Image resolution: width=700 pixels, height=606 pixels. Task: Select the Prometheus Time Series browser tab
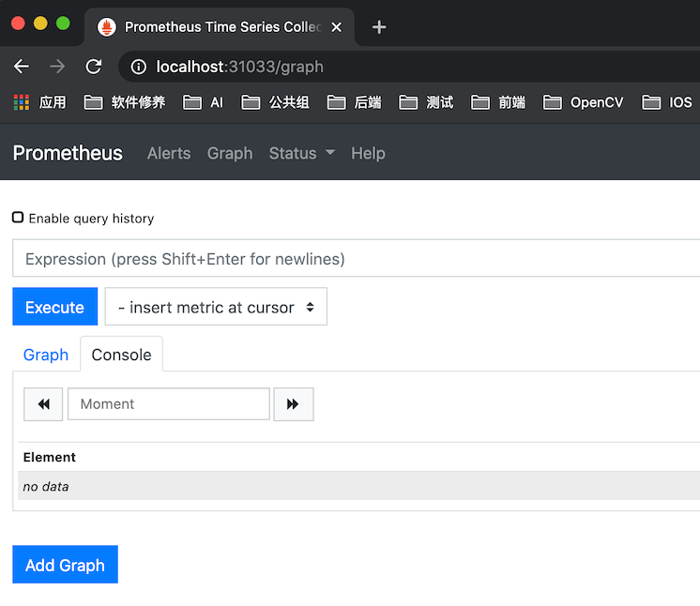click(219, 27)
